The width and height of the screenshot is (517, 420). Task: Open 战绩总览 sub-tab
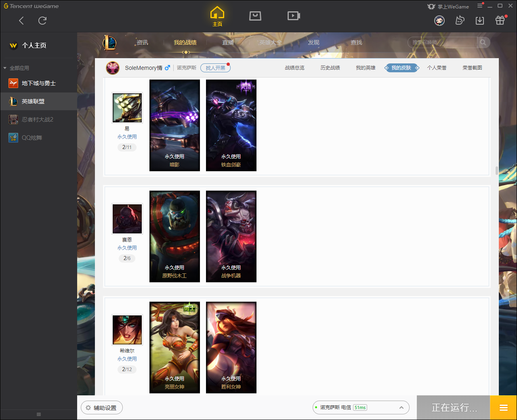[x=294, y=68]
